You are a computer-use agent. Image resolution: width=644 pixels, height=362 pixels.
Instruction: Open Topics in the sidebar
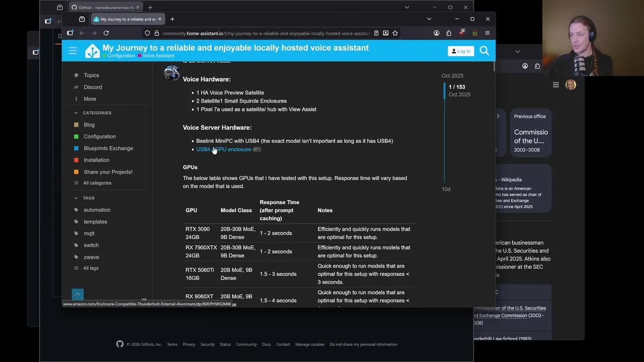point(91,75)
